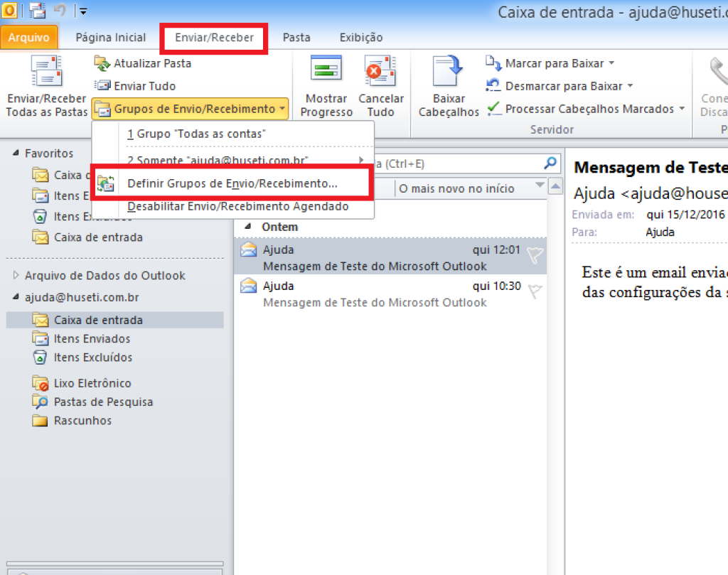The height and width of the screenshot is (575, 728).
Task: Collapse the Ontem message group
Action: pos(248,227)
